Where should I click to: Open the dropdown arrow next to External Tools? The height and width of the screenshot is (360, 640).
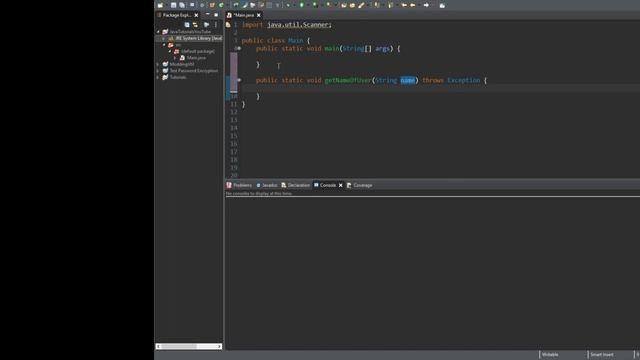point(335,5)
